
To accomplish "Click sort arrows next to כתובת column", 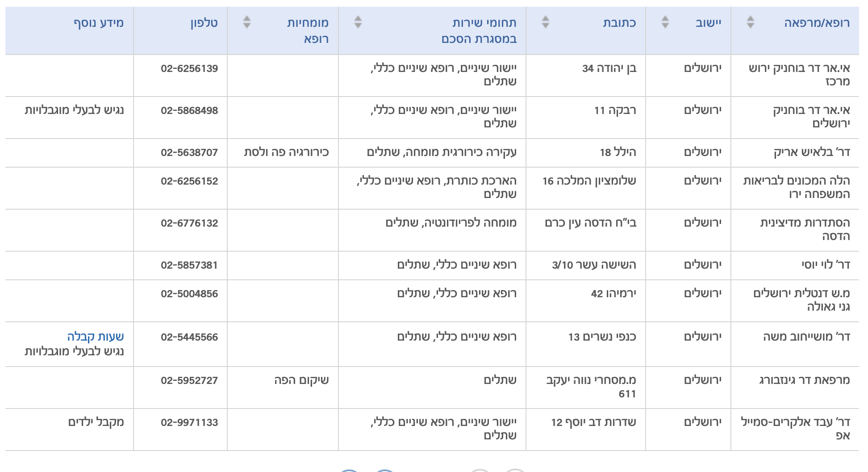I will click(x=545, y=22).
